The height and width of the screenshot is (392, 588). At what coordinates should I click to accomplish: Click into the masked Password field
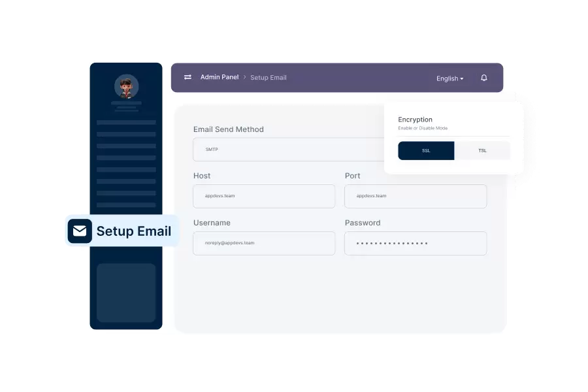coord(416,243)
